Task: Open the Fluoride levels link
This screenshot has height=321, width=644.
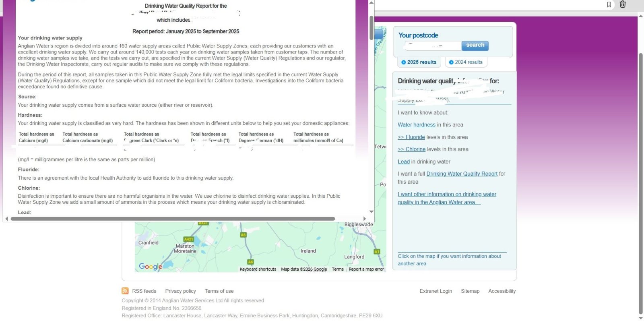Action: click(411, 137)
